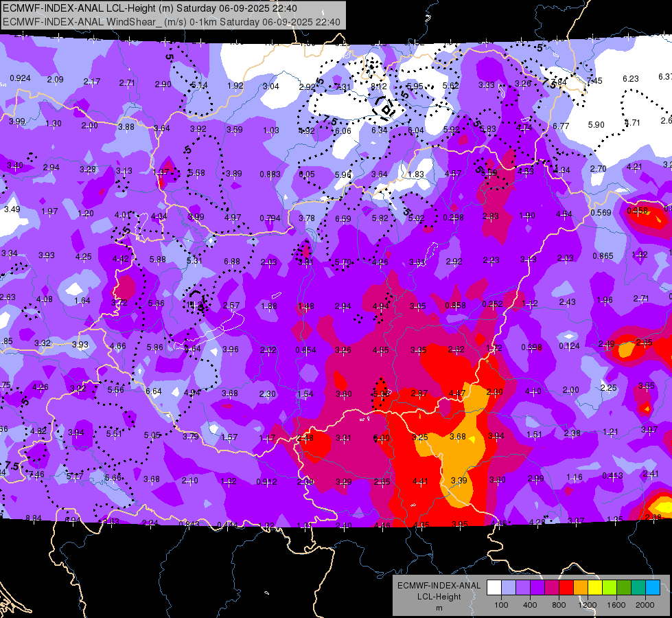
Task: Click the grid value 4.10
Action: (533, 391)
